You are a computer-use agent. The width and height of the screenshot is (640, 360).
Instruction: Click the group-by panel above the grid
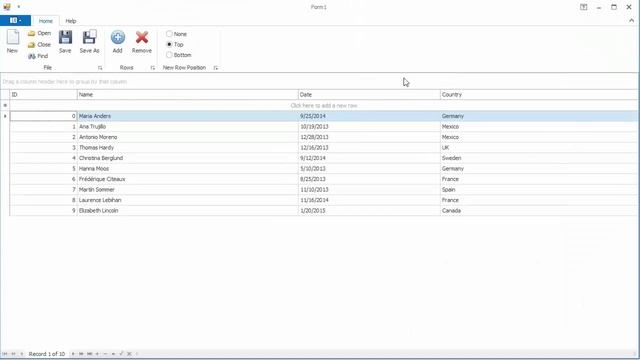click(x=320, y=82)
